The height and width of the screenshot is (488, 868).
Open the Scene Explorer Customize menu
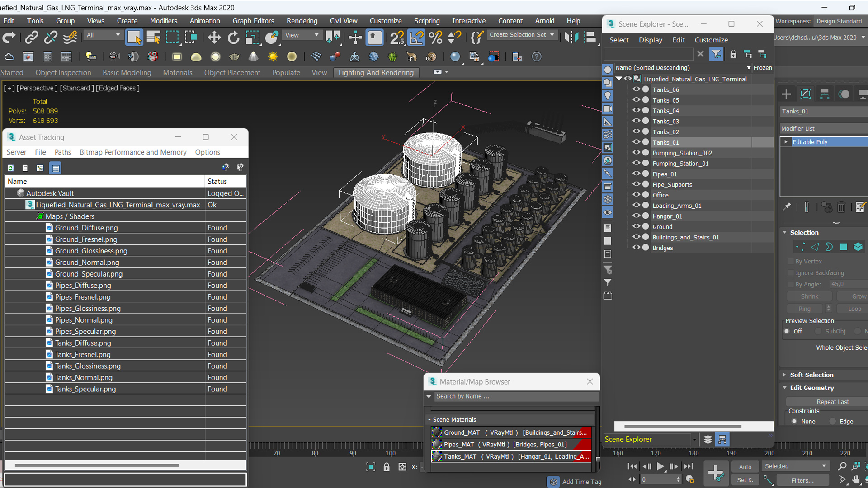pyautogui.click(x=711, y=40)
